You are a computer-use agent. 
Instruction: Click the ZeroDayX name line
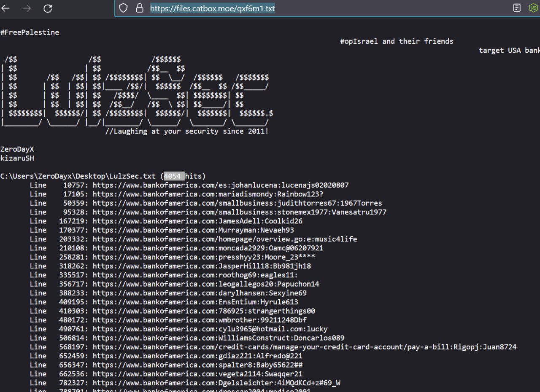[17, 149]
